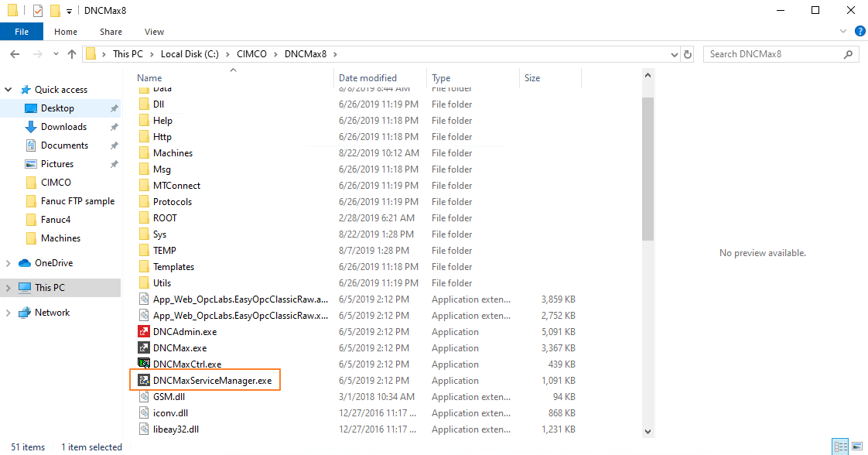Switch to the Home ribbon tab
Image resolution: width=868 pixels, height=455 pixels.
tap(65, 32)
